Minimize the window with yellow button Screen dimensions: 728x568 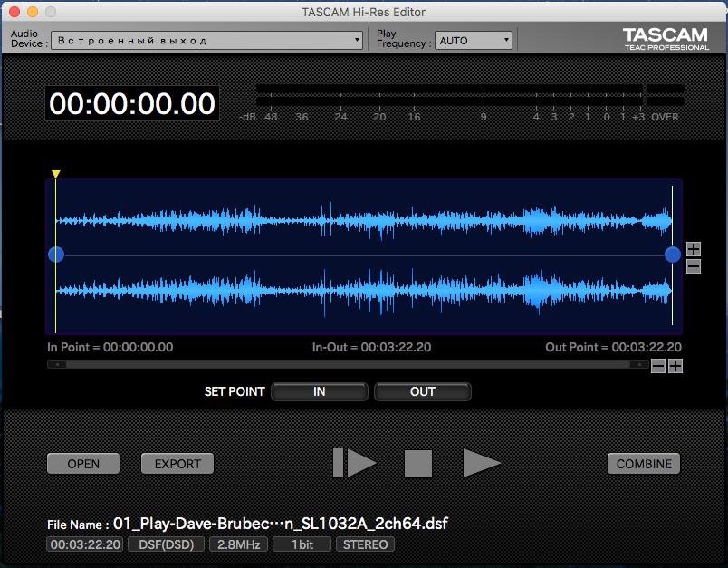point(33,12)
